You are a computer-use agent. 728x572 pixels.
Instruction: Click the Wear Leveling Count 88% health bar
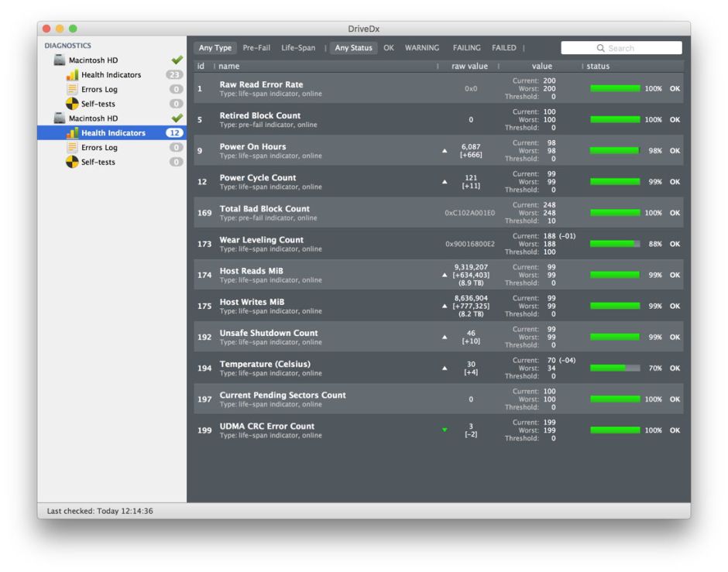click(x=614, y=244)
